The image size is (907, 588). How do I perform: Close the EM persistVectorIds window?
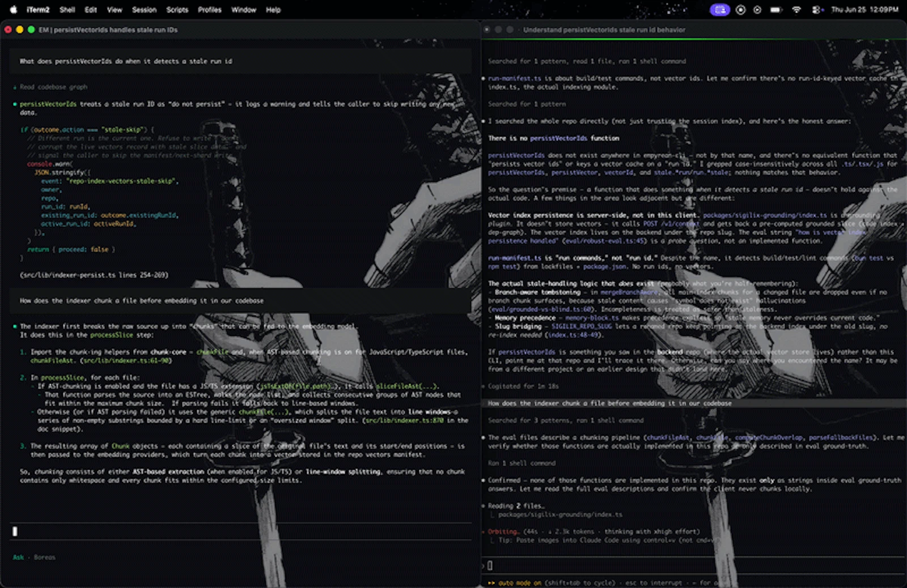pyautogui.click(x=8, y=29)
